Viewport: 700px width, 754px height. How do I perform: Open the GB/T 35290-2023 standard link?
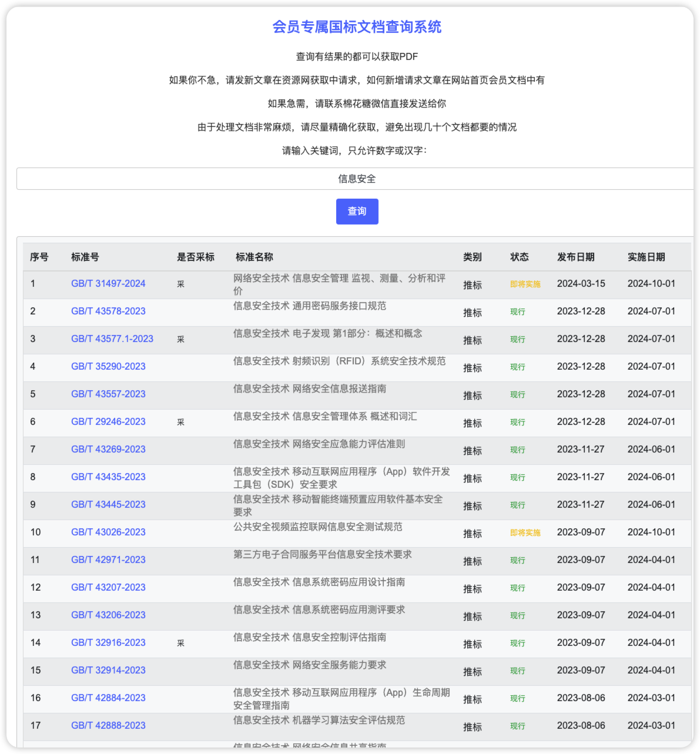tap(108, 366)
